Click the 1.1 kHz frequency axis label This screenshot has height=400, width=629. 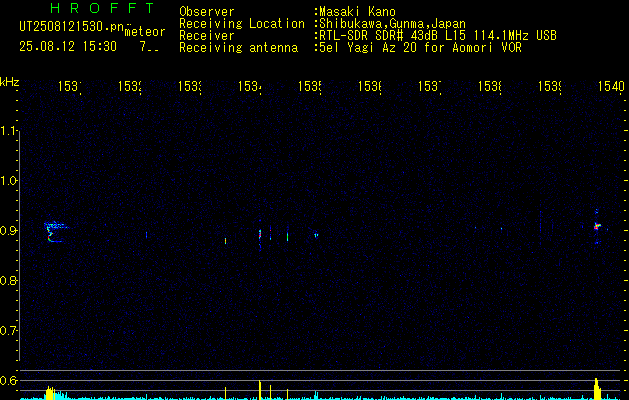pyautogui.click(x=9, y=131)
